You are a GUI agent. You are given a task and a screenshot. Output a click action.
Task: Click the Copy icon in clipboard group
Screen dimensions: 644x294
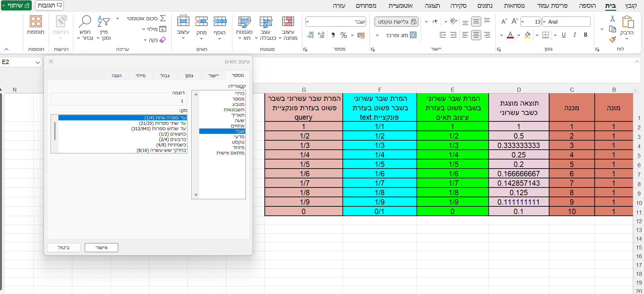click(x=613, y=29)
